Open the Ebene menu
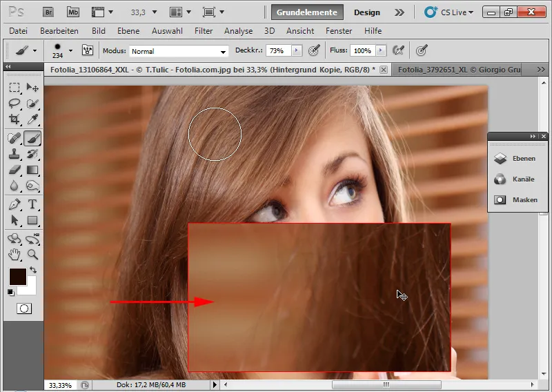 click(x=128, y=31)
